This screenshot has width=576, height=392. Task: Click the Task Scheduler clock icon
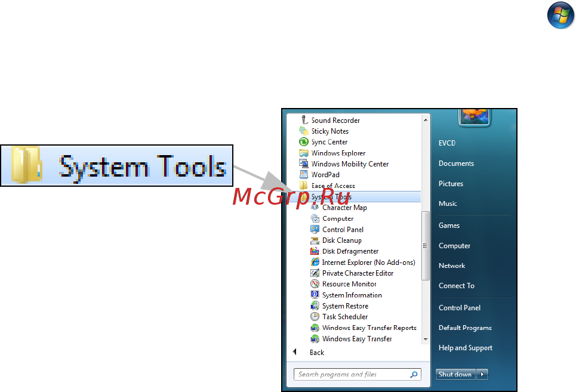click(315, 316)
